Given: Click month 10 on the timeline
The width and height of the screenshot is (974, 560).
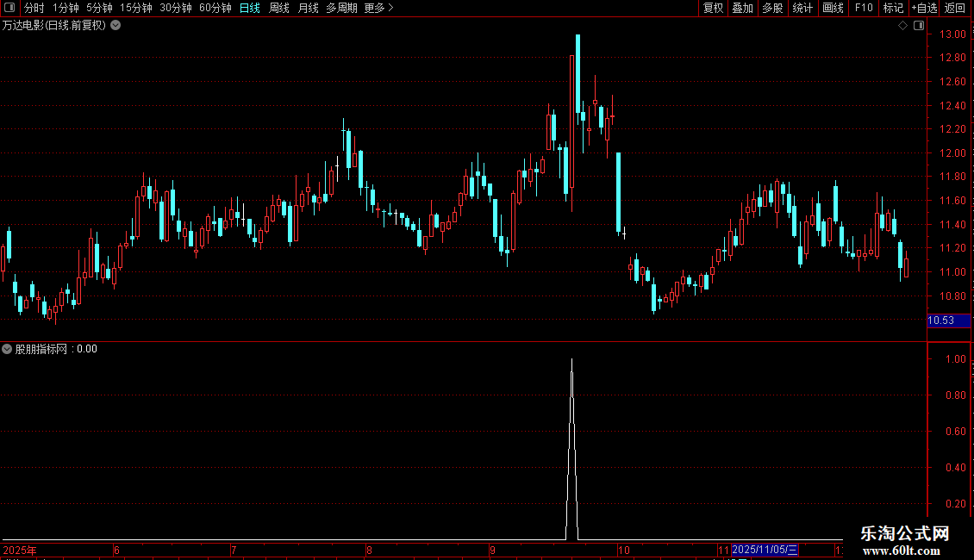Looking at the screenshot, I should (x=624, y=550).
